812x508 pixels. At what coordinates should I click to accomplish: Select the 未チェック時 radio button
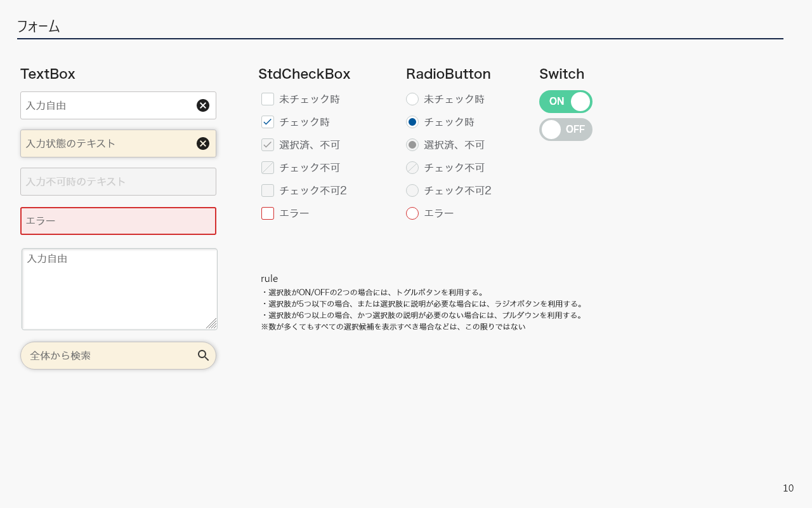tap(412, 99)
